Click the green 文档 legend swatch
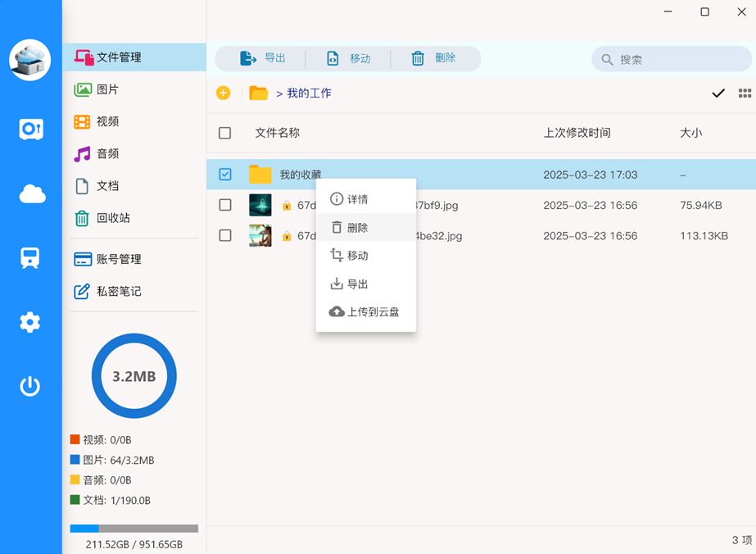756x554 pixels. (x=75, y=499)
